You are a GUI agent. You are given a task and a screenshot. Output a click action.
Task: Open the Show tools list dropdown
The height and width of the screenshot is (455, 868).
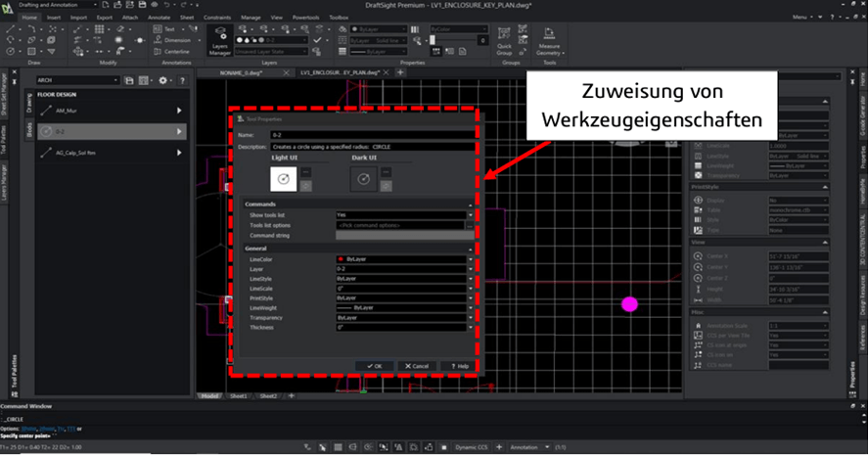[x=470, y=214]
